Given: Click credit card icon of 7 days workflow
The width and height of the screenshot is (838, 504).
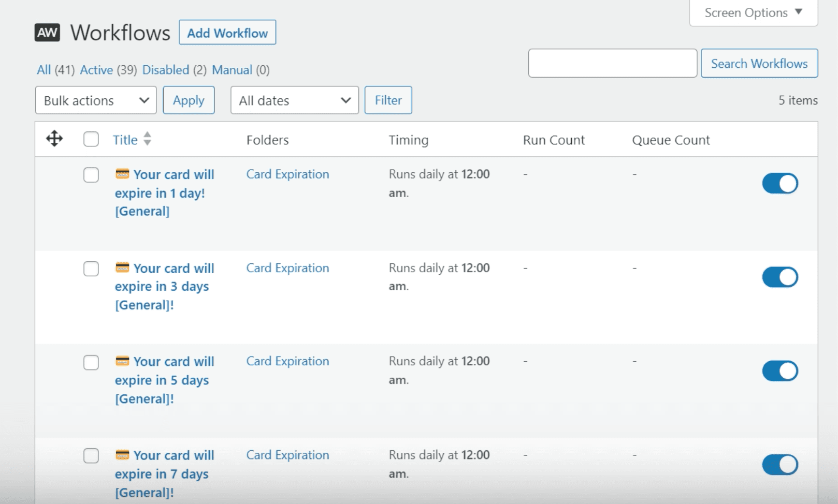Looking at the screenshot, I should click(122, 455).
